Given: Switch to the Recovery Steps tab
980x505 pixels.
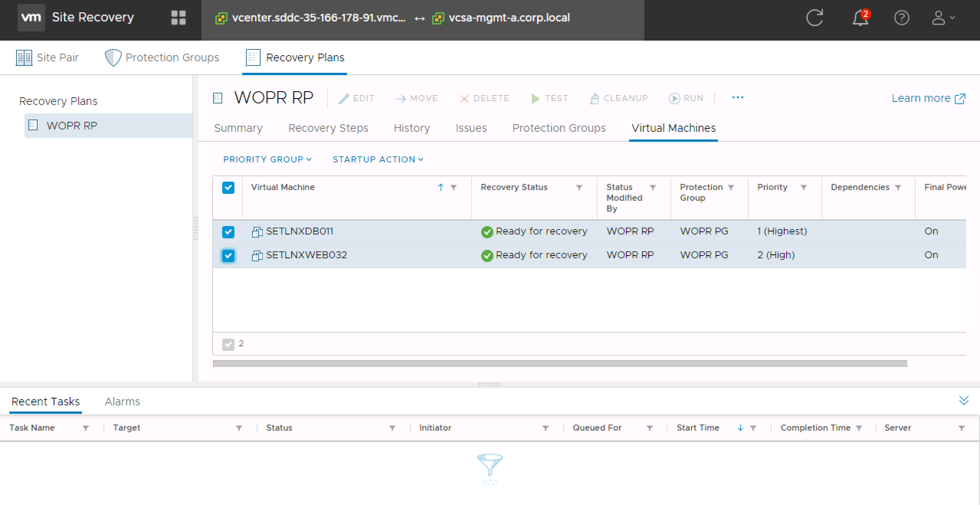Looking at the screenshot, I should pyautogui.click(x=328, y=128).
